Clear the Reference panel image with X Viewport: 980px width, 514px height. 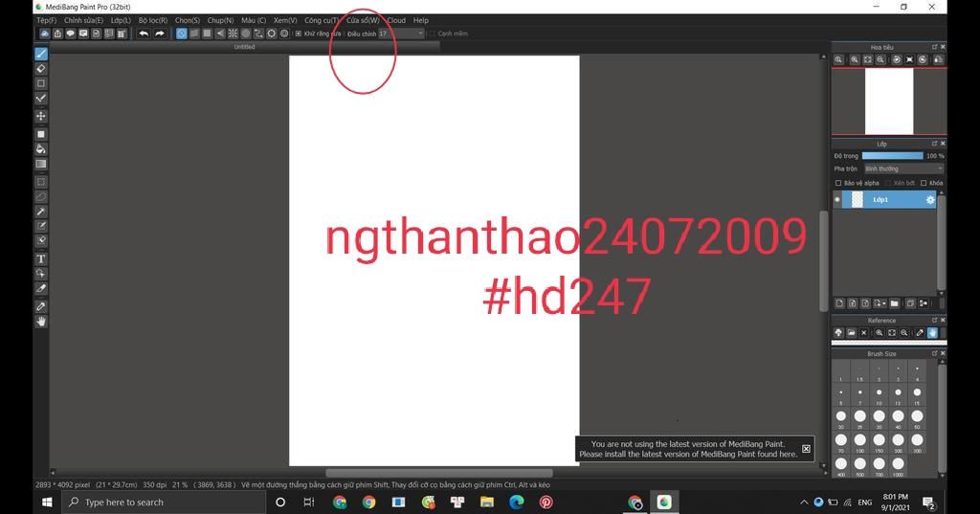pyautogui.click(x=864, y=333)
